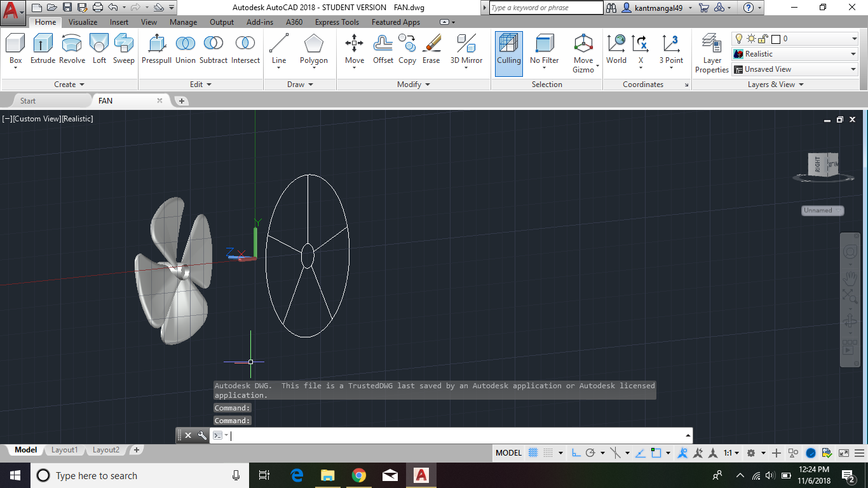Click the command line input field
The width and height of the screenshot is (868, 488).
pos(458,435)
